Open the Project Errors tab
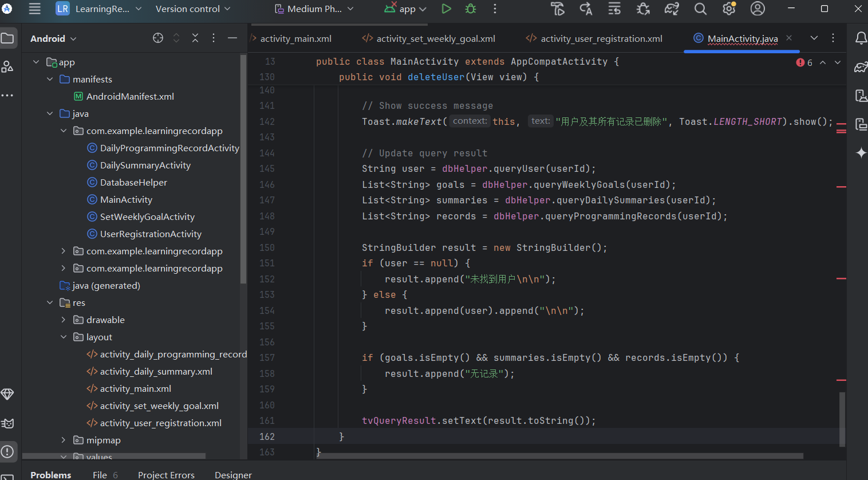This screenshot has height=480, width=868. [x=166, y=475]
